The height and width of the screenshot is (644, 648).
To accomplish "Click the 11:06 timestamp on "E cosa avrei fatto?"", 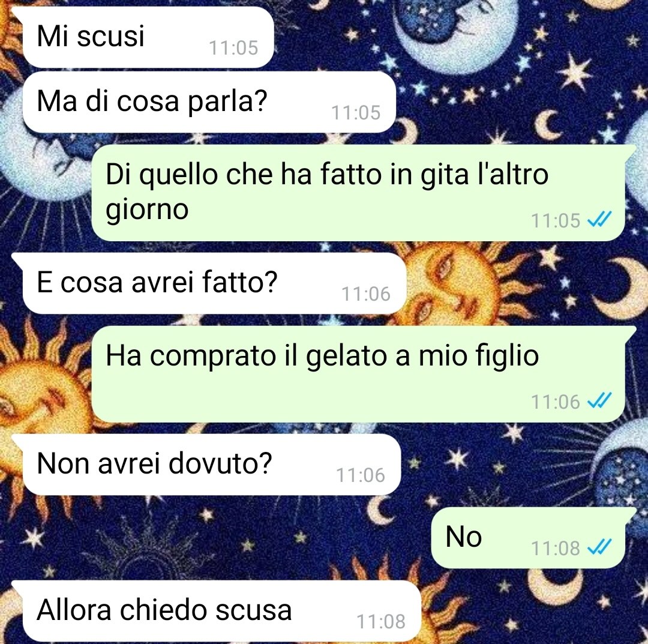I will pyautogui.click(x=366, y=294).
